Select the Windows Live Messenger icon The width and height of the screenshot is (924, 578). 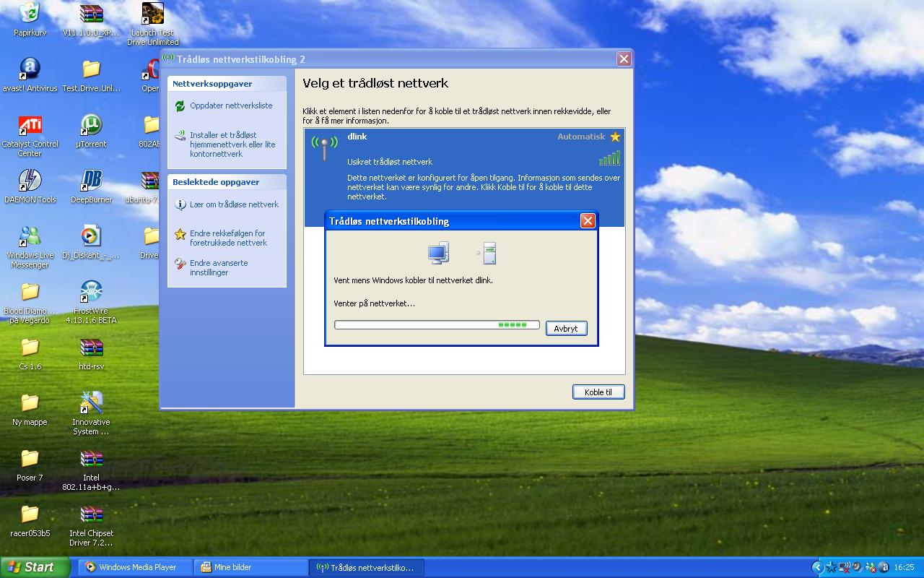pyautogui.click(x=30, y=246)
